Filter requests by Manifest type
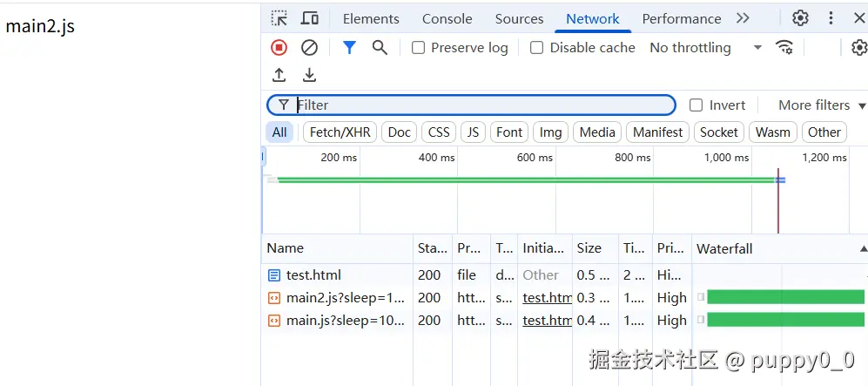Image resolution: width=868 pixels, height=386 pixels. [657, 132]
